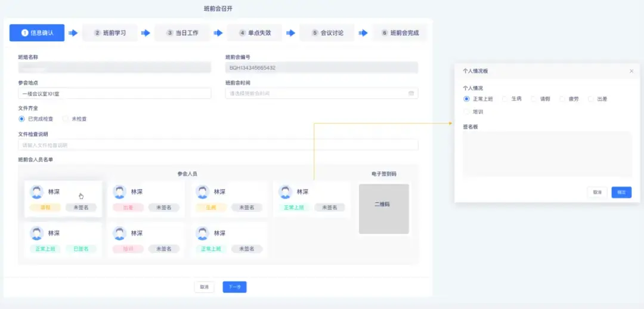This screenshot has width=644, height=309.
Task: Close the 个人情况板 dialog with X
Action: click(631, 71)
